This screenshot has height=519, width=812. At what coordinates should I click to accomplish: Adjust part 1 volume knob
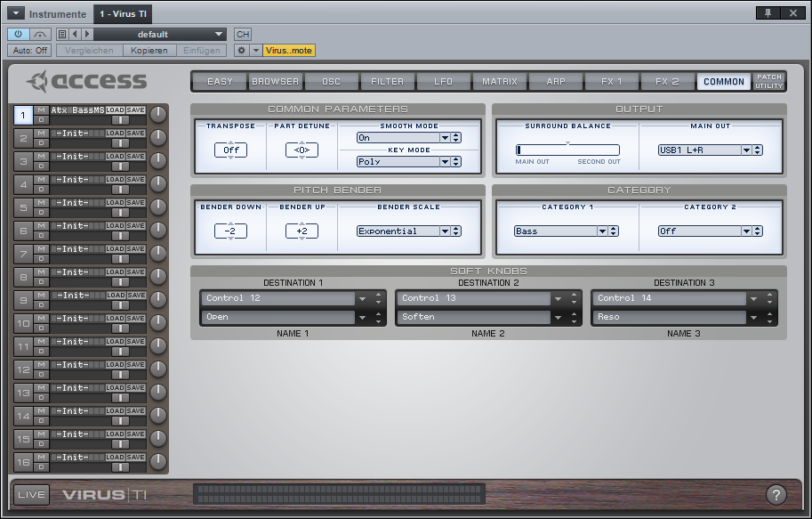point(158,115)
